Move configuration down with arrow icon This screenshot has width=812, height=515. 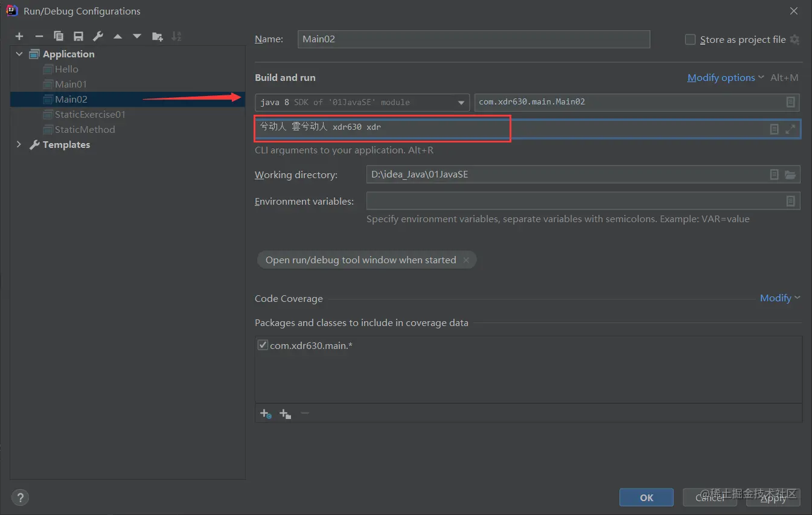point(137,36)
